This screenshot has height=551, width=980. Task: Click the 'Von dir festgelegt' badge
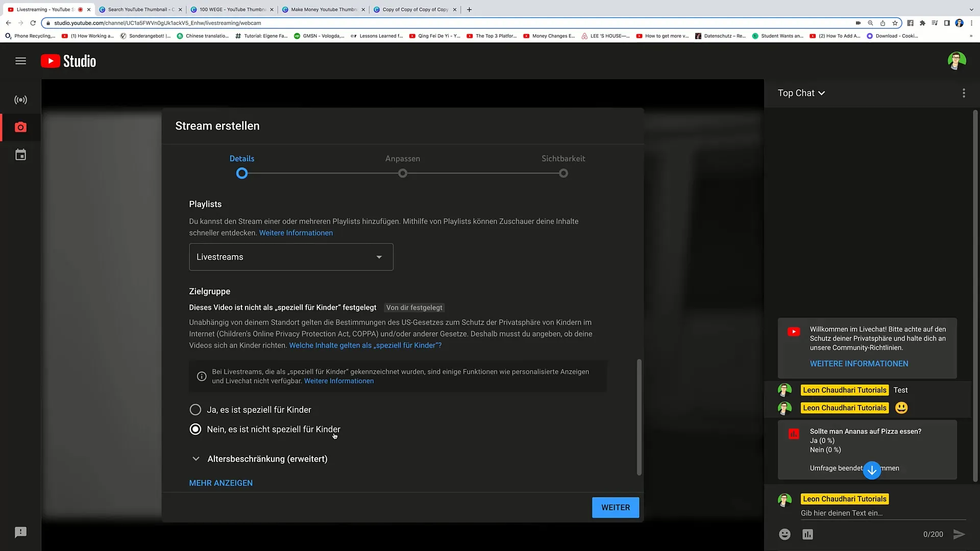[414, 308]
